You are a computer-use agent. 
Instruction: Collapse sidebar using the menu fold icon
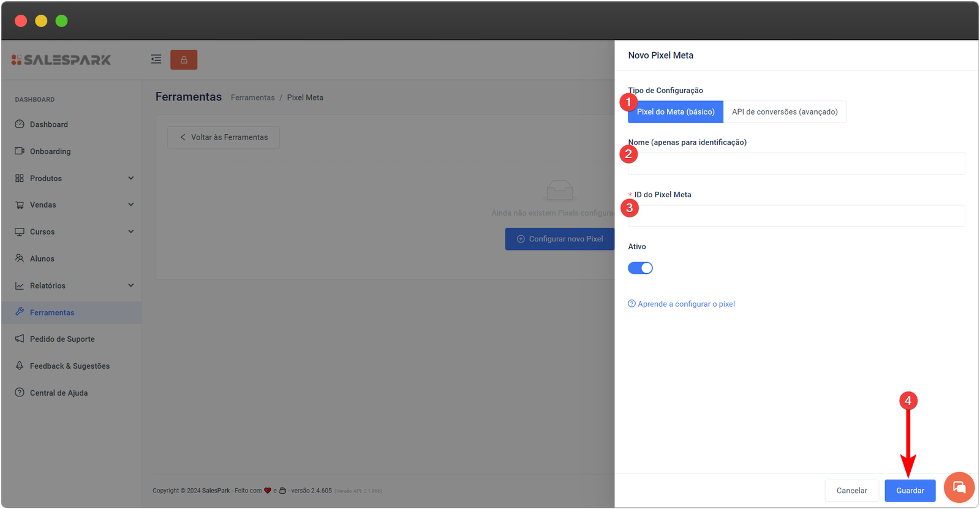[156, 59]
